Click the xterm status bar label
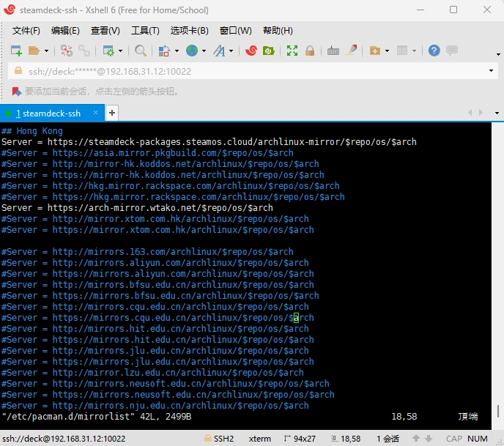 click(260, 439)
